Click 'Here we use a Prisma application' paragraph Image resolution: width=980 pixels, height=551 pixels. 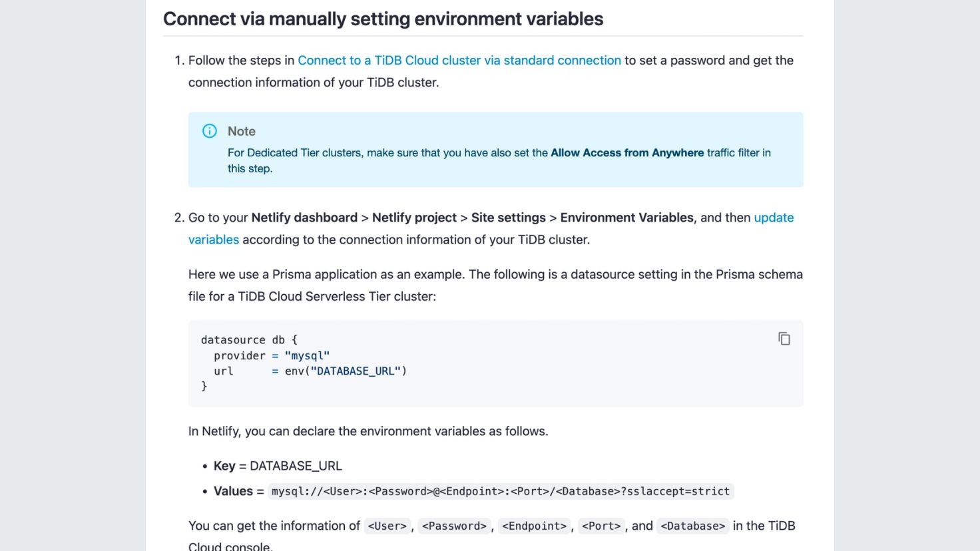tap(495, 285)
